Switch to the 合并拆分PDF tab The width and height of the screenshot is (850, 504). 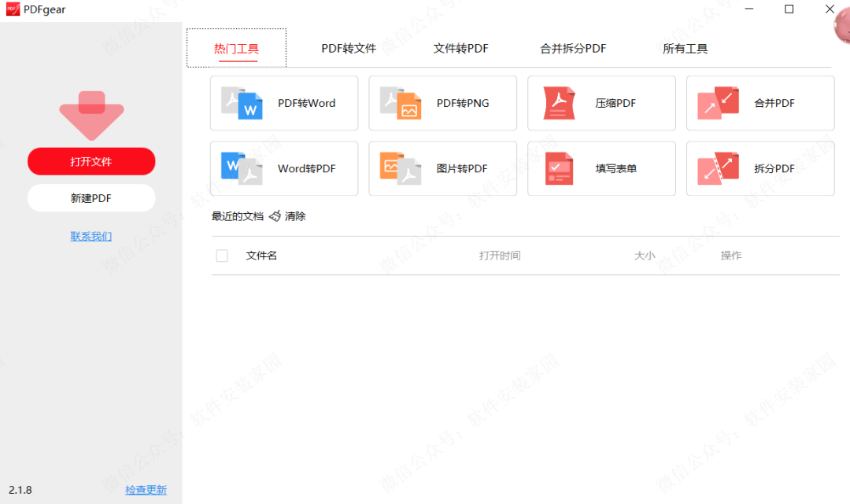[573, 48]
